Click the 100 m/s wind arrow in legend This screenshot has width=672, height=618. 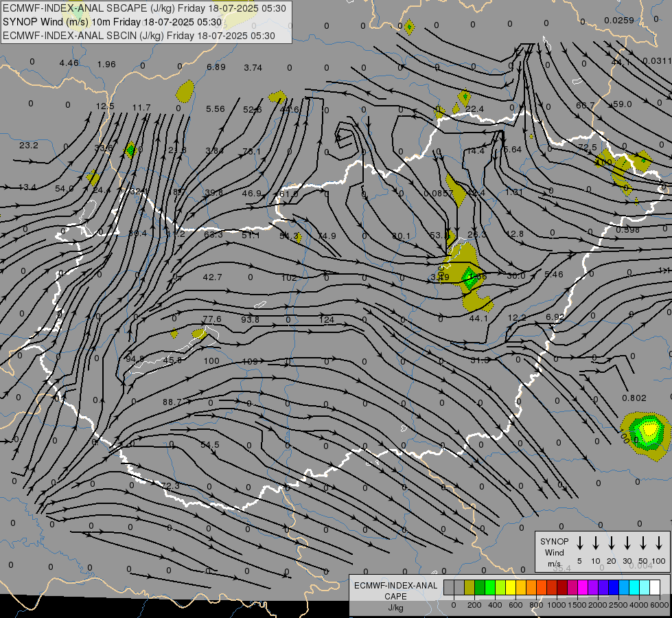pyautogui.click(x=659, y=543)
